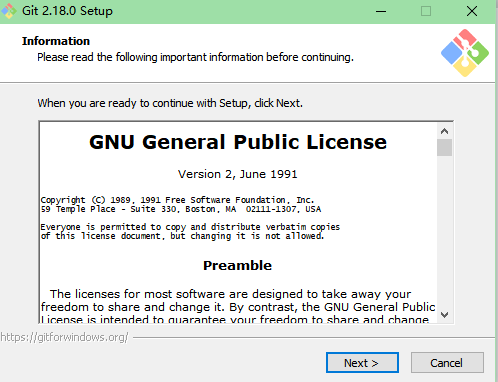Click the '59 Temple Place - Suite 330' line
Image resolution: width=498 pixels, height=382 pixels.
[181, 209]
